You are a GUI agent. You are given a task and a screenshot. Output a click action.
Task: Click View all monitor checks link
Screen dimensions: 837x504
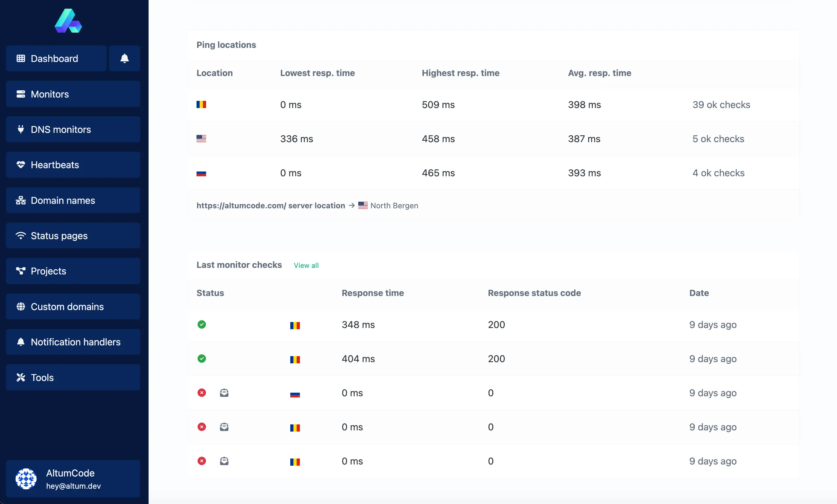(x=306, y=265)
